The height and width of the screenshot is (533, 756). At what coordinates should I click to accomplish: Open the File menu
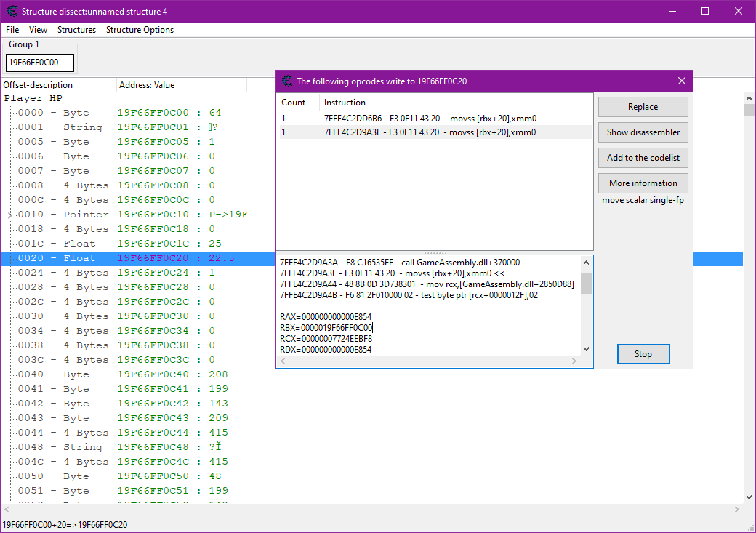[x=12, y=30]
